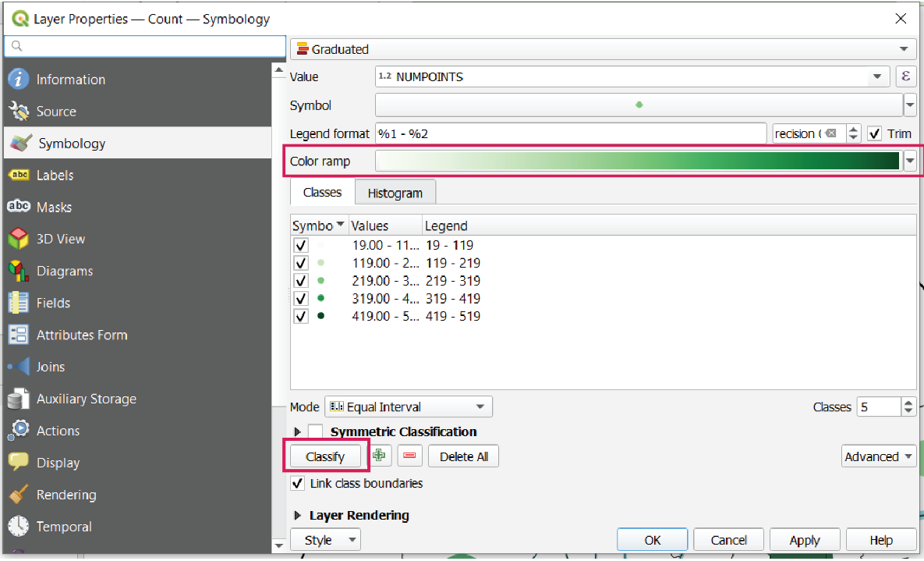
Task: Switch to the Histogram tab
Action: coord(395,193)
